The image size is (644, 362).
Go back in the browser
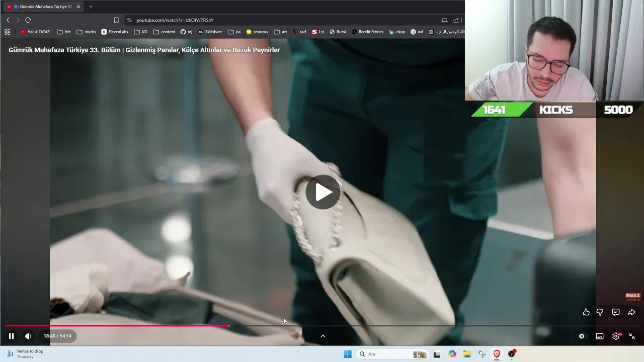click(x=8, y=20)
